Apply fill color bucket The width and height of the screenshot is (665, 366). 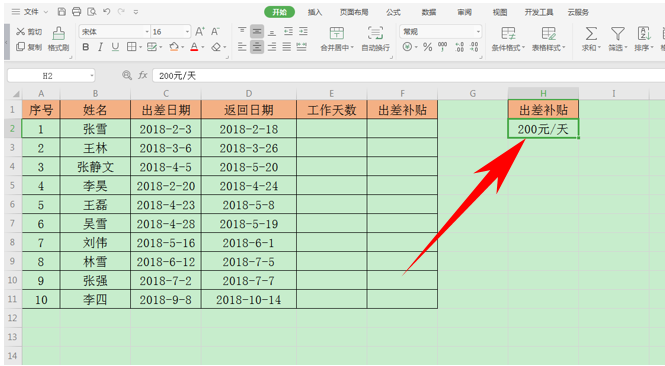pos(174,47)
